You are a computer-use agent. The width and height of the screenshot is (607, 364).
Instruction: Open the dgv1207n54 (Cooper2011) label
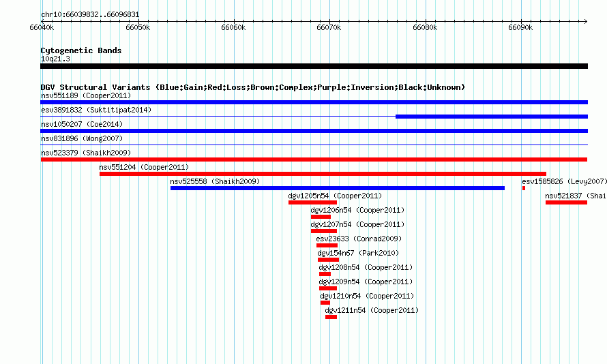coord(357,224)
